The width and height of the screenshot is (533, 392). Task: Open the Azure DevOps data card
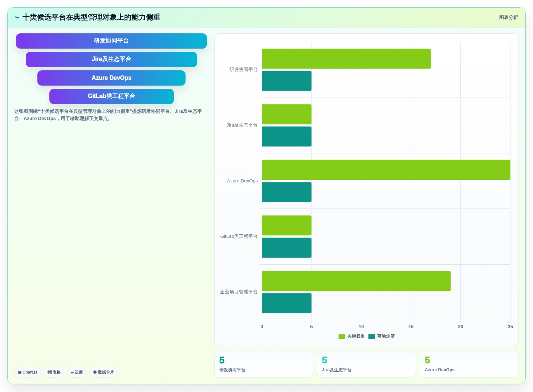click(469, 364)
